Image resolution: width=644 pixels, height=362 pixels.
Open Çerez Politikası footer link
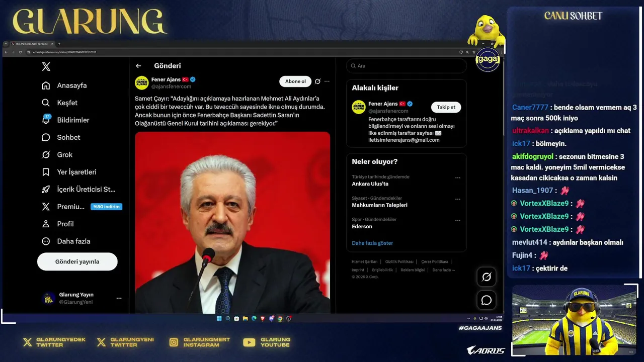click(x=435, y=262)
